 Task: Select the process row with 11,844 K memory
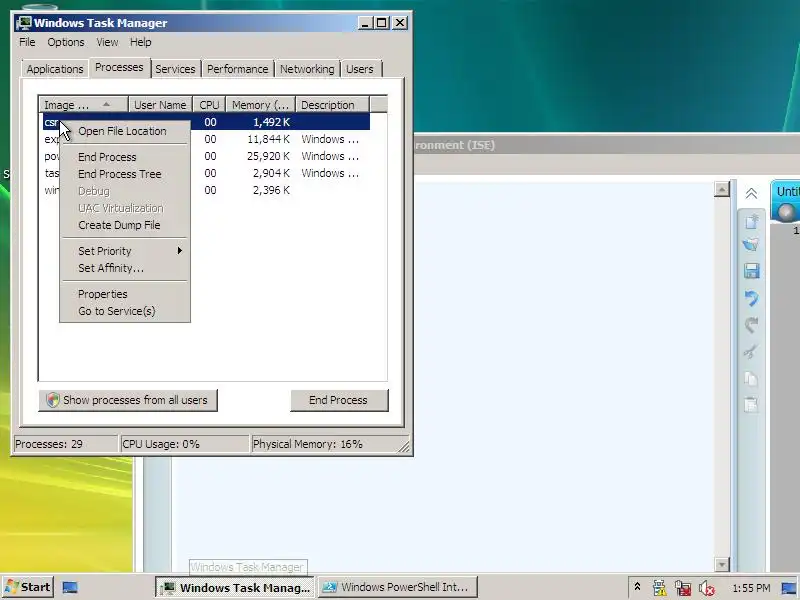280,139
